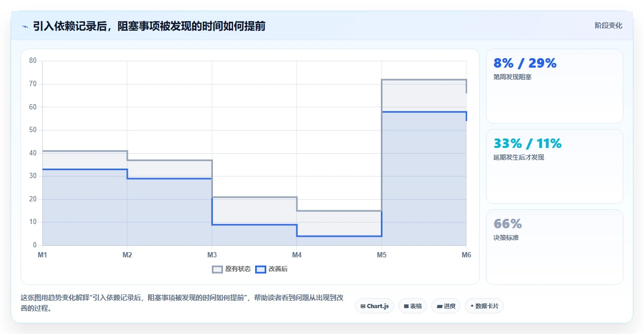Screen dimensions: 644x334
Task: Click the 50 y-axis tick label
Action: tap(33, 130)
